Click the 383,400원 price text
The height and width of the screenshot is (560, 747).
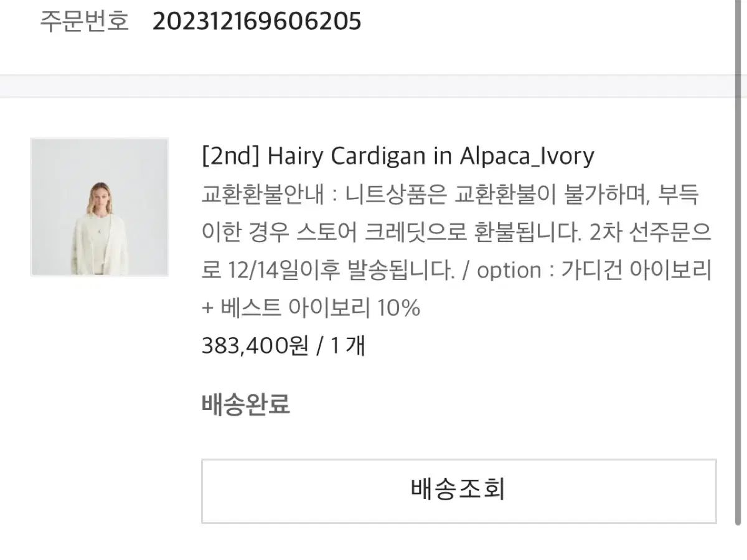[x=255, y=345]
